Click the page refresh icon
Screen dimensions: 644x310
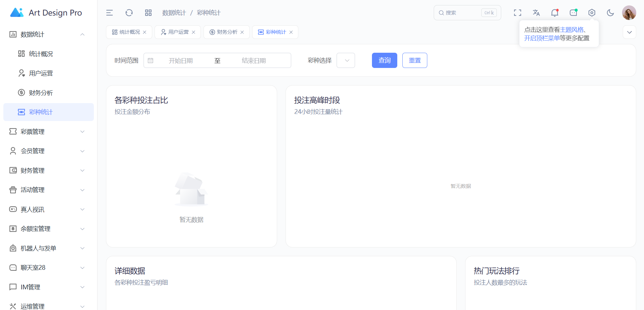[x=129, y=13]
